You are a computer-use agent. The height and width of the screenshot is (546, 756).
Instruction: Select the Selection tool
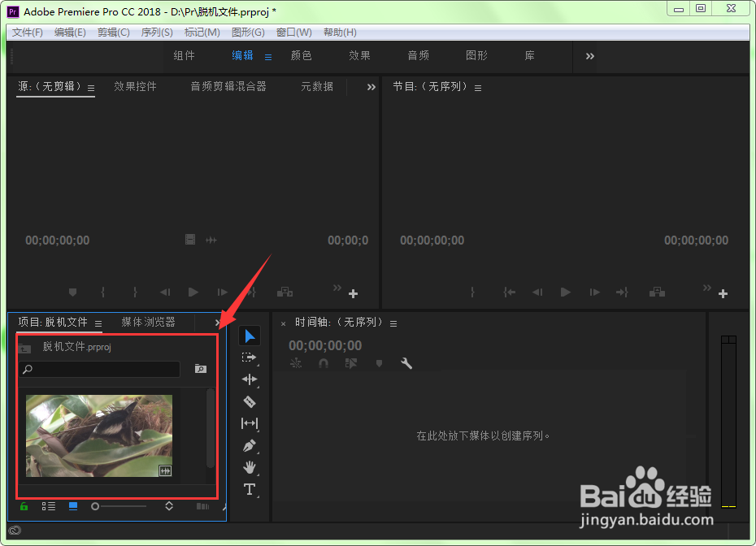(x=250, y=335)
